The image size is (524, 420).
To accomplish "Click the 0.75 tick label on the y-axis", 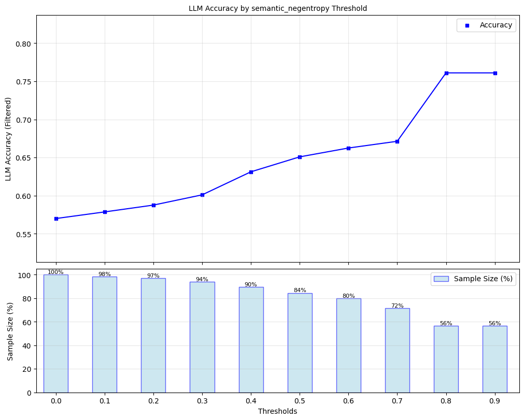I will coord(23,82).
